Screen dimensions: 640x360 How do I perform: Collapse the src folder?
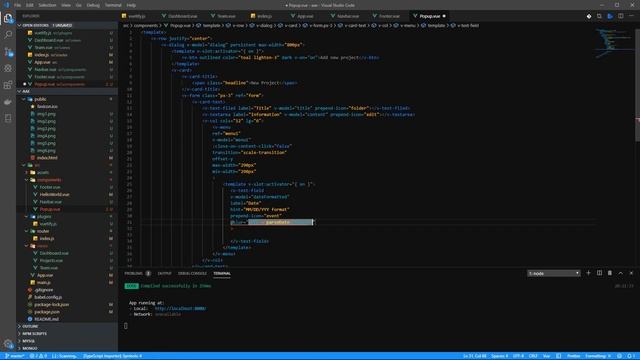(37, 165)
